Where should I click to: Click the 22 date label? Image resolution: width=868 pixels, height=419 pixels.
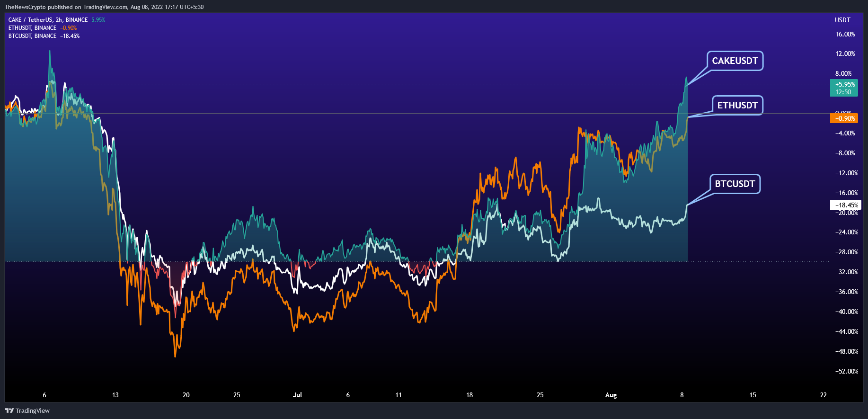[824, 395]
